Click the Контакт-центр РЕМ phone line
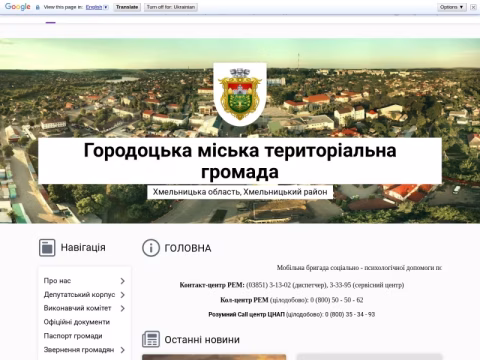The width and height of the screenshot is (480, 360). (292, 285)
